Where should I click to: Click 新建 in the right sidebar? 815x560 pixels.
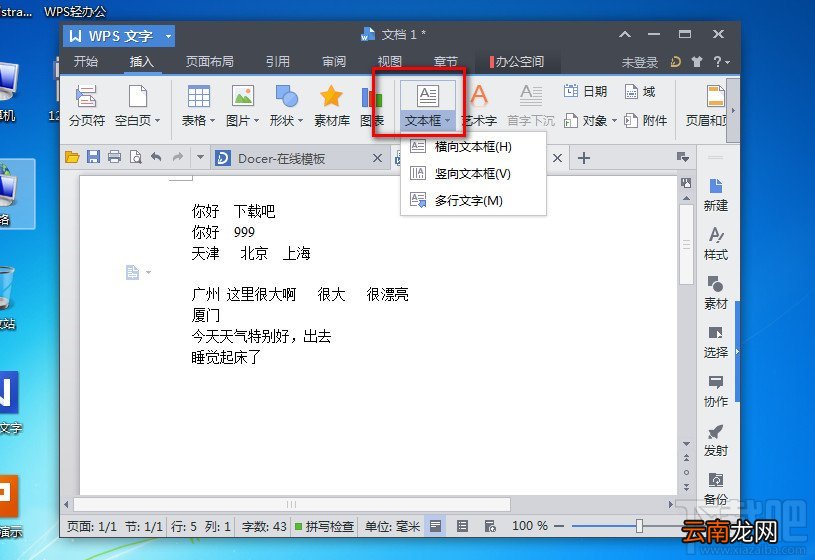point(716,194)
